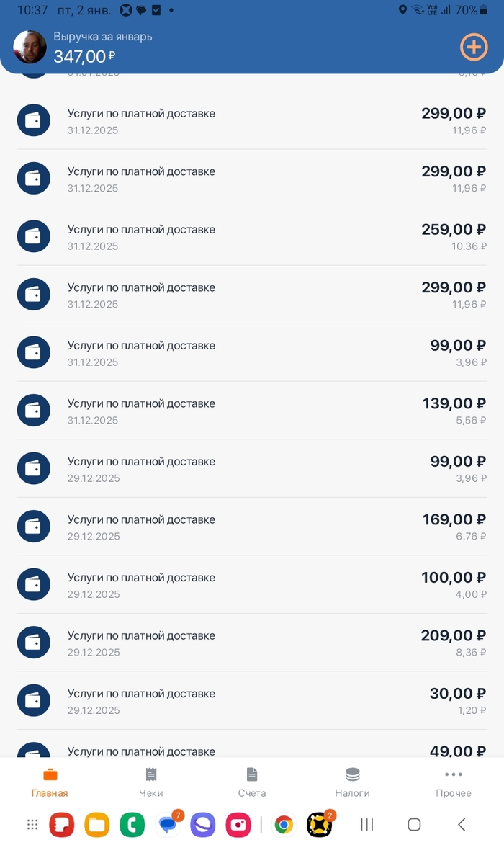This screenshot has height=845, width=504.
Task: Open the Счета tab
Action: (x=252, y=782)
